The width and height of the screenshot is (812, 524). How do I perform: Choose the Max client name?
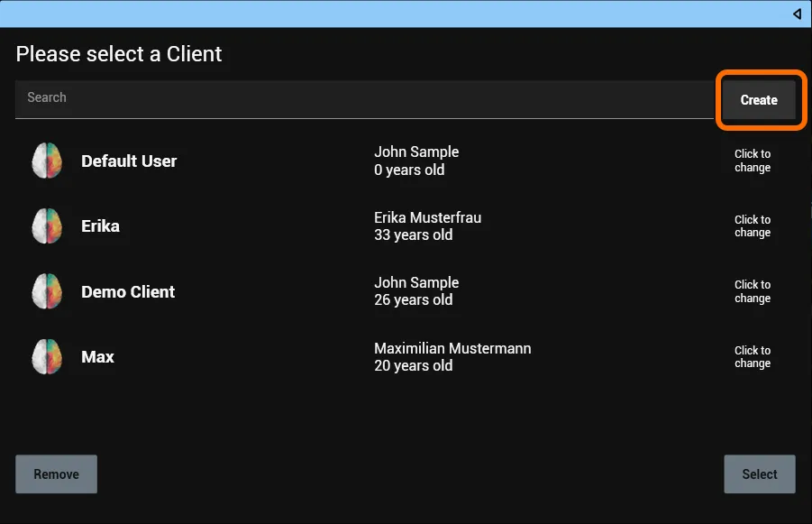97,356
